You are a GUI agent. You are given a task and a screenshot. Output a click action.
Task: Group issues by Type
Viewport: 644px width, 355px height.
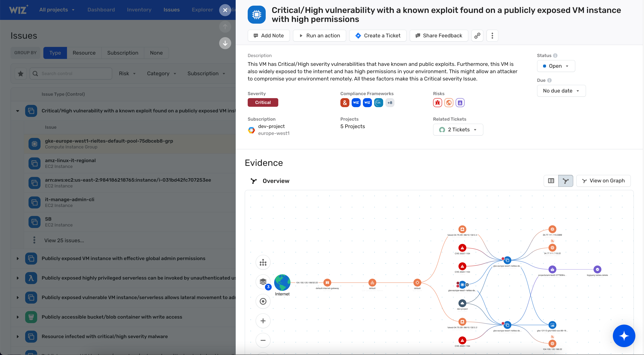pyautogui.click(x=55, y=53)
